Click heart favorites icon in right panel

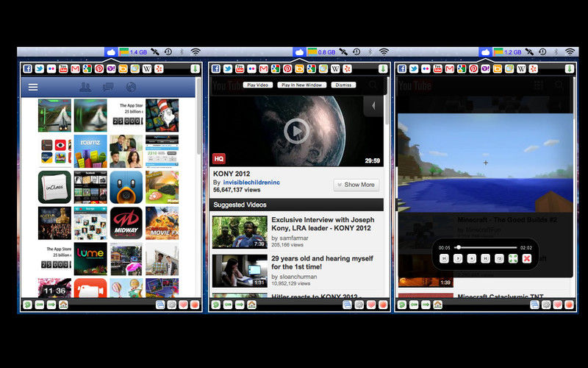pos(557,305)
